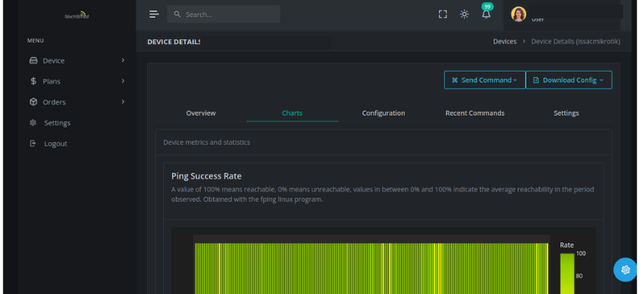Go to the Recent Commands tab

[475, 113]
